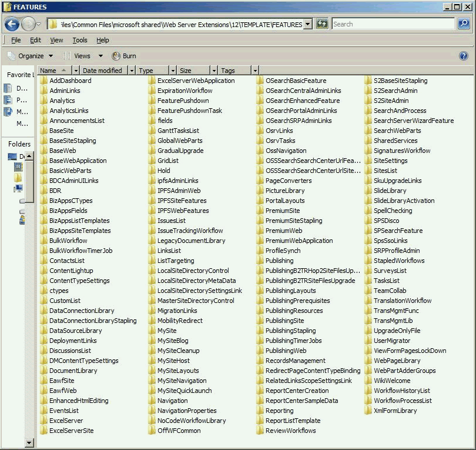Click the folder icon next to Analytics
476x450 pixels.
pos(44,101)
